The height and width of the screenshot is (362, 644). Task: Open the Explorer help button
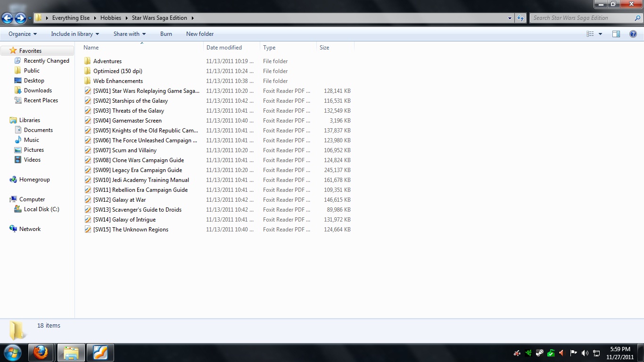pos(633,34)
